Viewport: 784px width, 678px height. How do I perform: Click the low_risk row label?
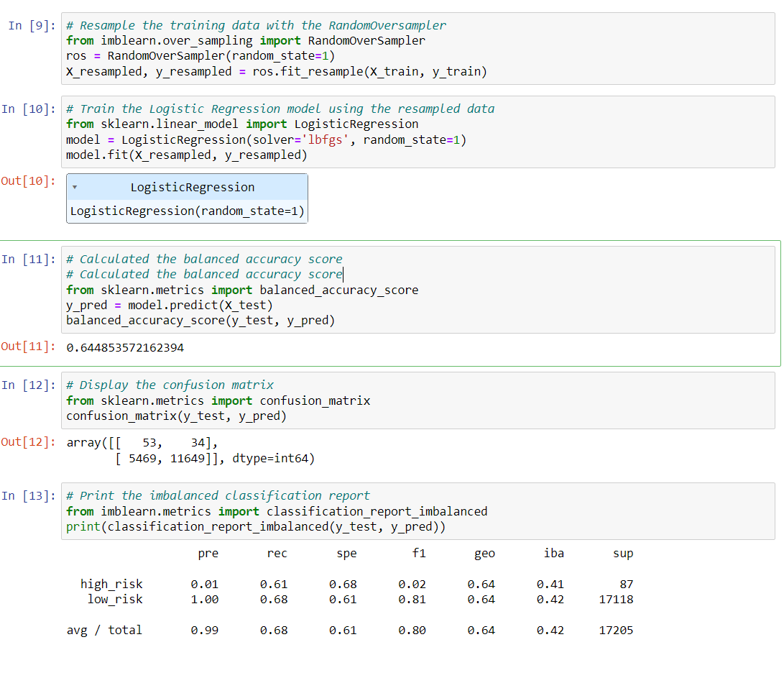click(115, 600)
